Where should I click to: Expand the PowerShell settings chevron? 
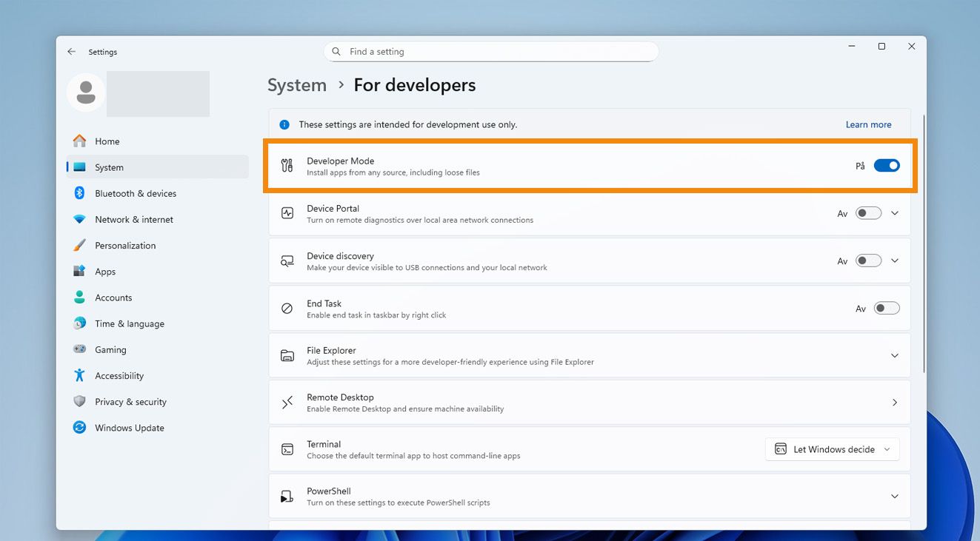coord(895,497)
